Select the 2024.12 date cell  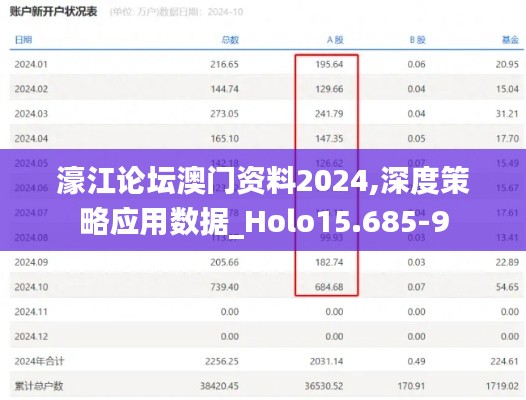[x=31, y=337]
